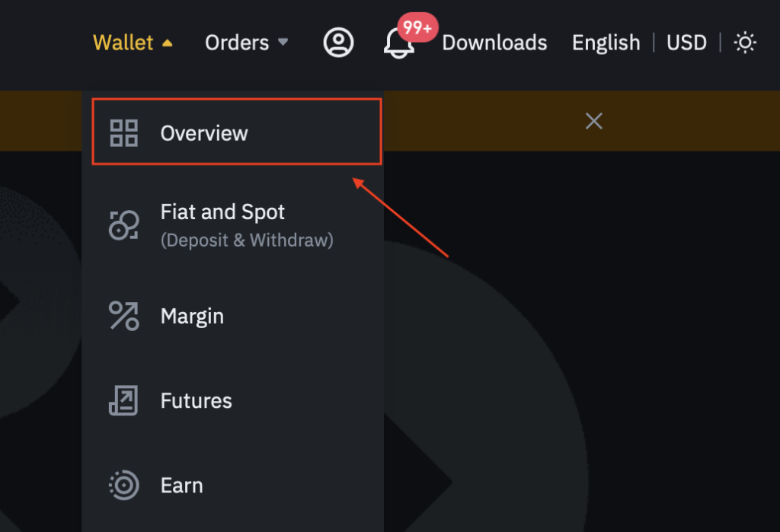Toggle light theme with the sun icon
Image resolution: width=780 pixels, height=532 pixels.
pos(745,43)
